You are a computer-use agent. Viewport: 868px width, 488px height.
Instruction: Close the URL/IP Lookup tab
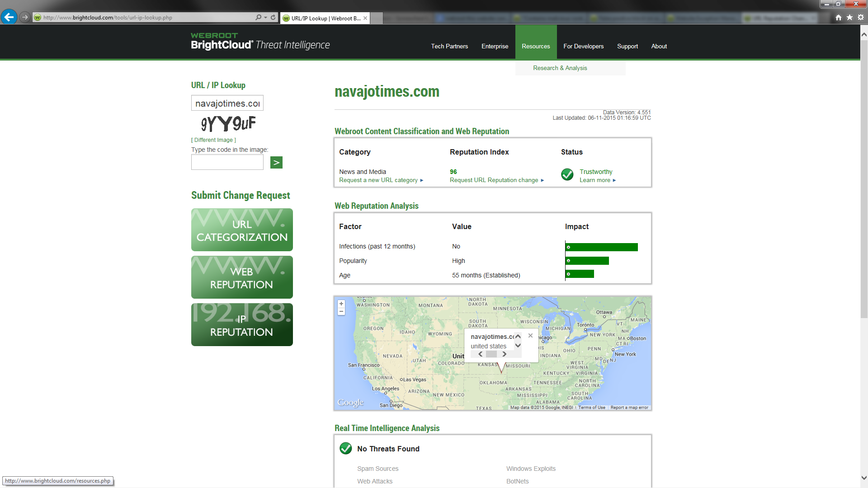coord(365,18)
